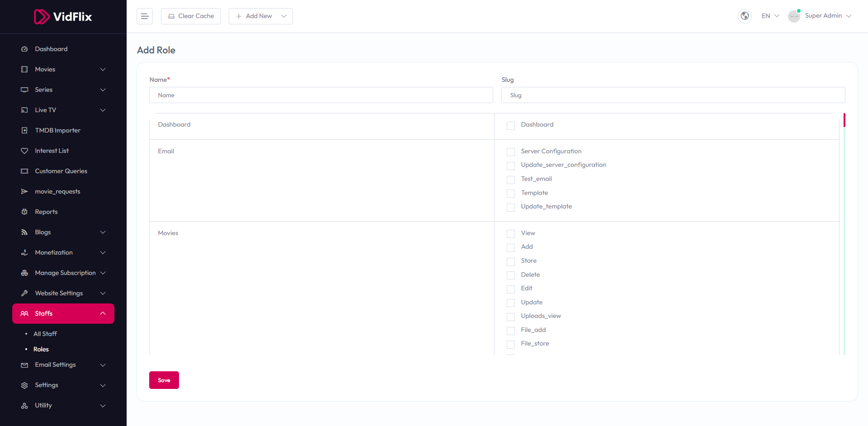Screen dimensions: 868x426
Task: Click the hamburger menu toggle icon
Action: pyautogui.click(x=145, y=16)
